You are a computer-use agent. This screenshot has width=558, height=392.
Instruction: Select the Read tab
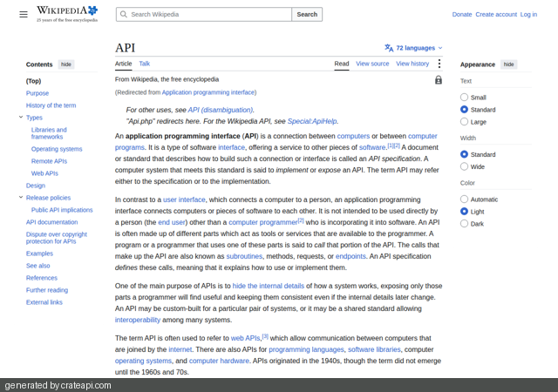click(342, 64)
